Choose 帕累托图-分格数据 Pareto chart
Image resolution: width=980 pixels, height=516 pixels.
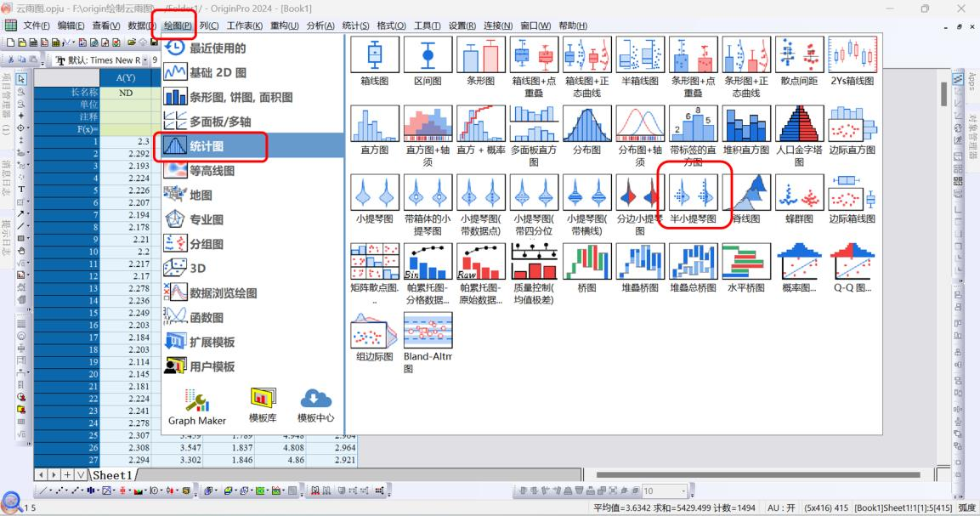428,273
